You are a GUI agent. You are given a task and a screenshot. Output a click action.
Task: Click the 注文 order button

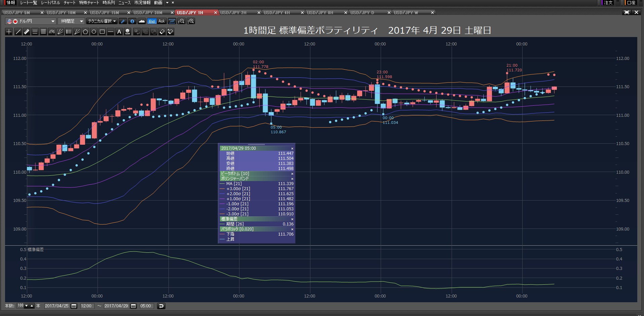[x=608, y=3]
